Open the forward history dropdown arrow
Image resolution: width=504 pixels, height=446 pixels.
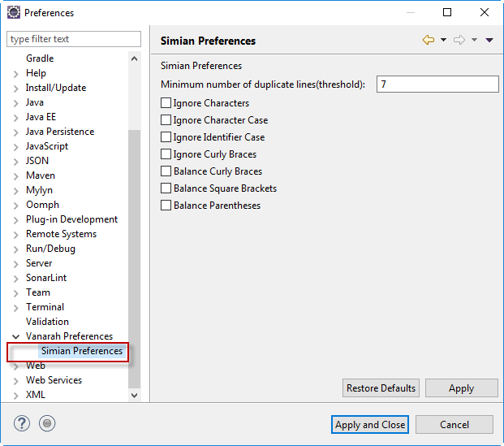point(474,41)
